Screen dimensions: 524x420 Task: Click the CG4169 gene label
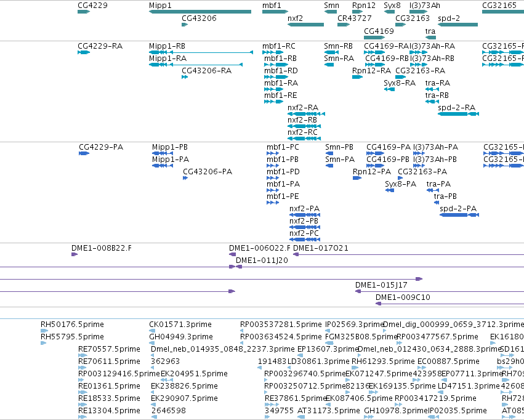(x=379, y=31)
